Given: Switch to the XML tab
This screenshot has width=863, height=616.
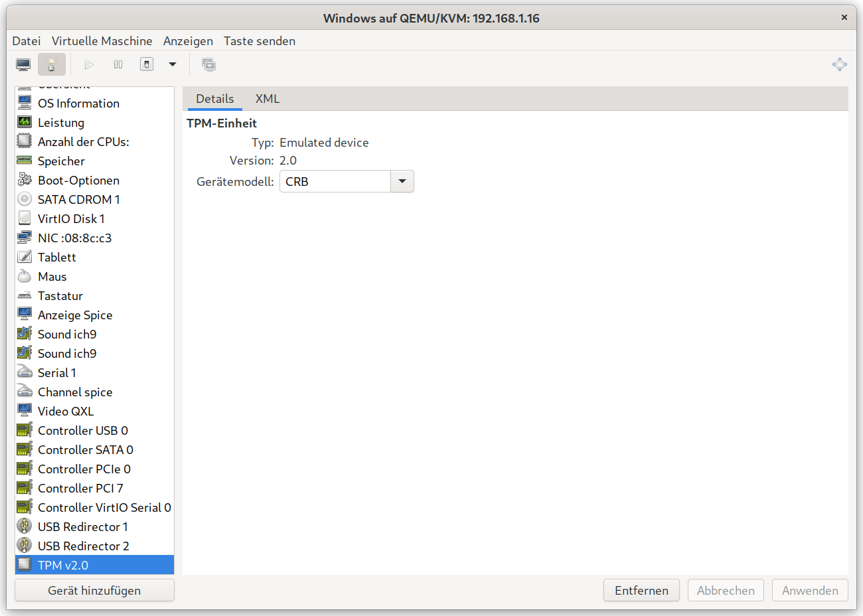Looking at the screenshot, I should tap(268, 98).
